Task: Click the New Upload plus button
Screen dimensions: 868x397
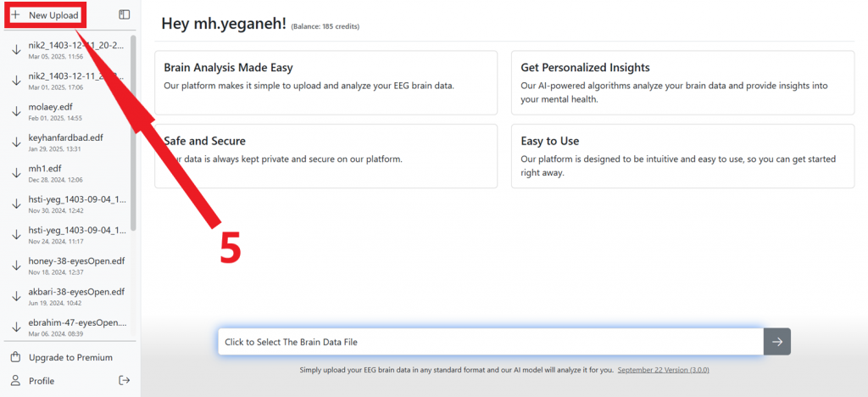Action: 16,15
